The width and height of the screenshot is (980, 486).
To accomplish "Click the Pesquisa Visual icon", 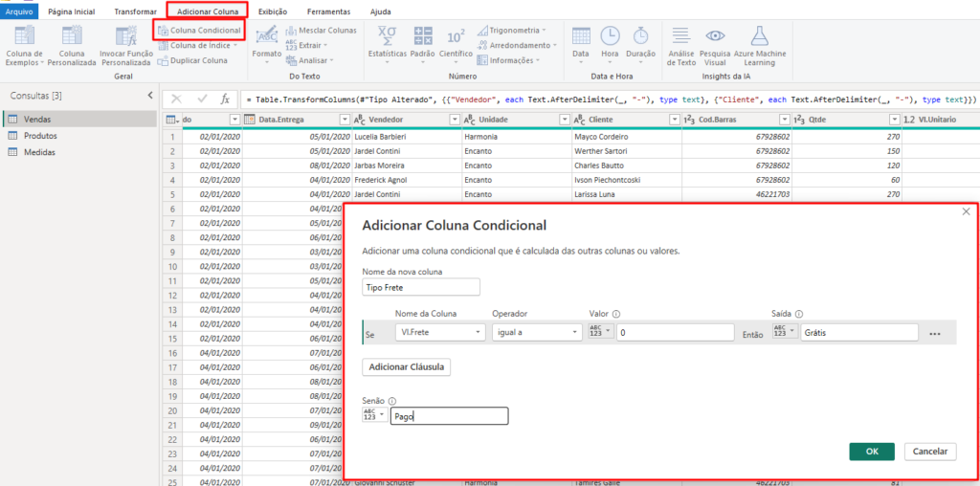I will coord(715,37).
